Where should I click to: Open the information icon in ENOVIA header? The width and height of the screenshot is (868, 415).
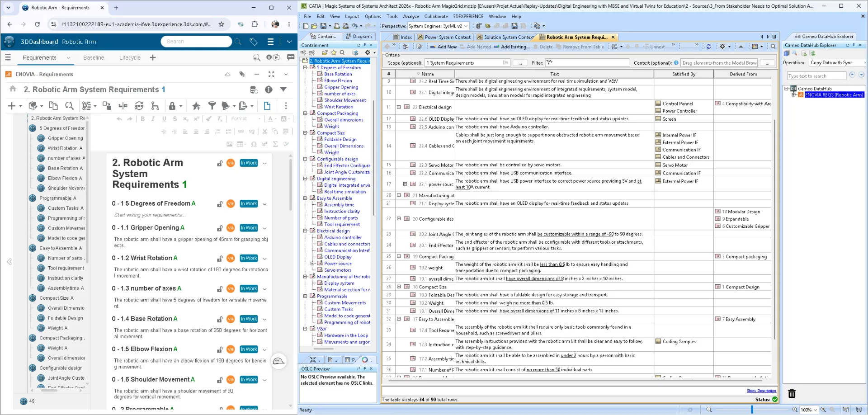tap(269, 90)
